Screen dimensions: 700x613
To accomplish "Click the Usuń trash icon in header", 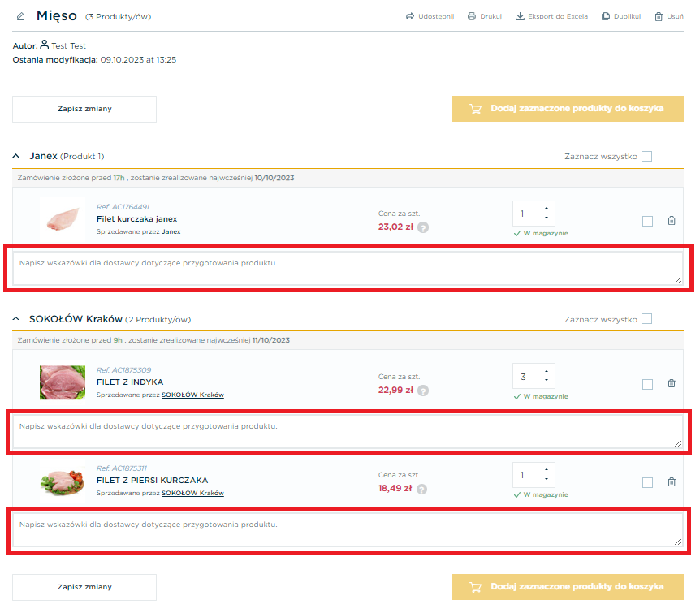I will click(659, 16).
